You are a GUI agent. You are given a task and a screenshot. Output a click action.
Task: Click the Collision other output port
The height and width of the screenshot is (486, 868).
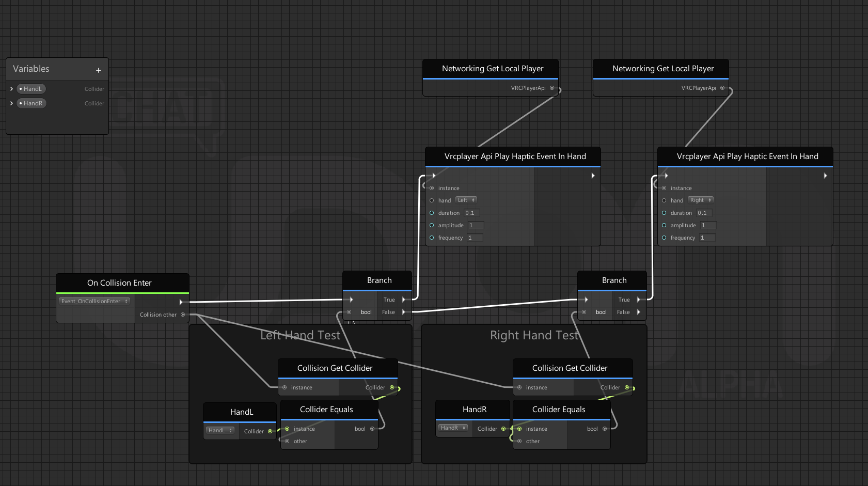point(183,315)
